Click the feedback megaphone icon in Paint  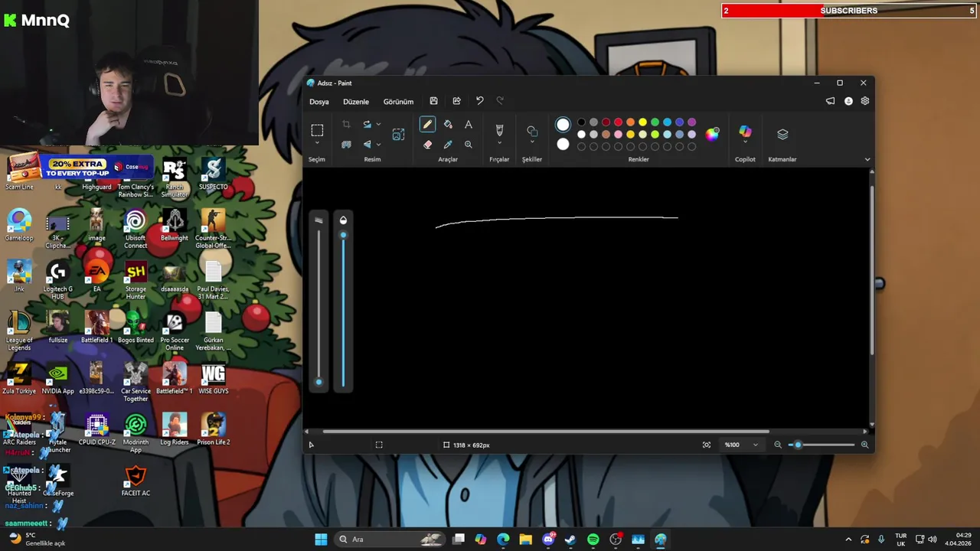(x=831, y=101)
